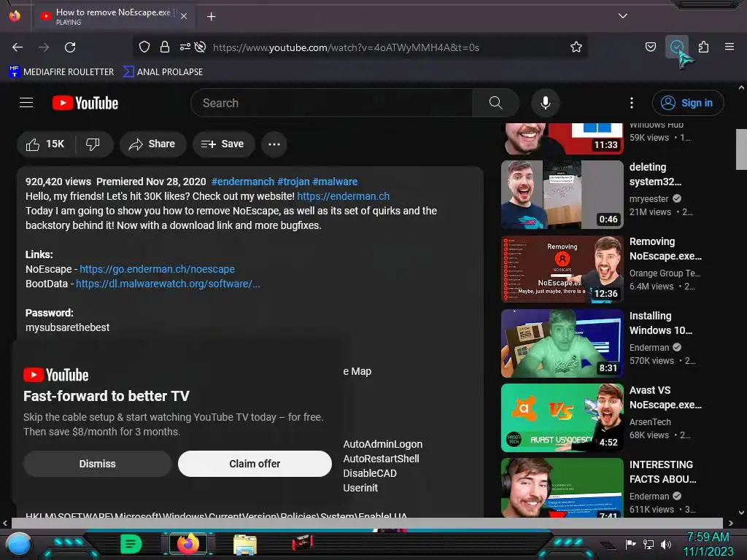Click the YouTube Search input field

point(331,103)
